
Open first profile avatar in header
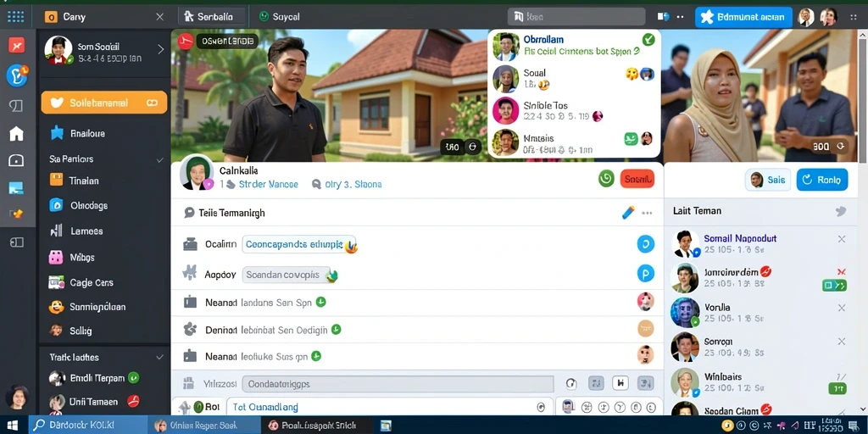[806, 17]
